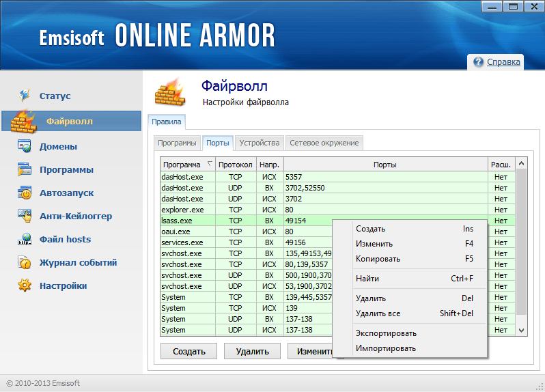Open the event log icon
545x392 pixels.
click(x=25, y=262)
